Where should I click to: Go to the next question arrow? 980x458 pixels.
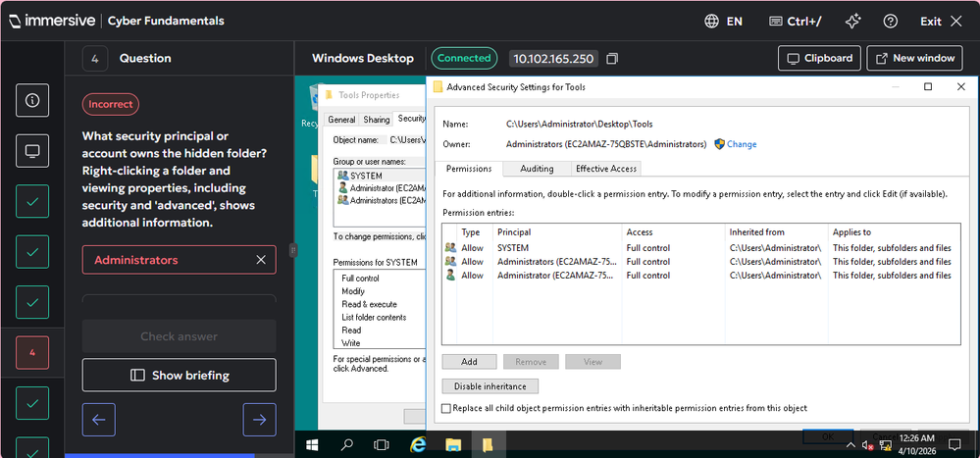259,420
